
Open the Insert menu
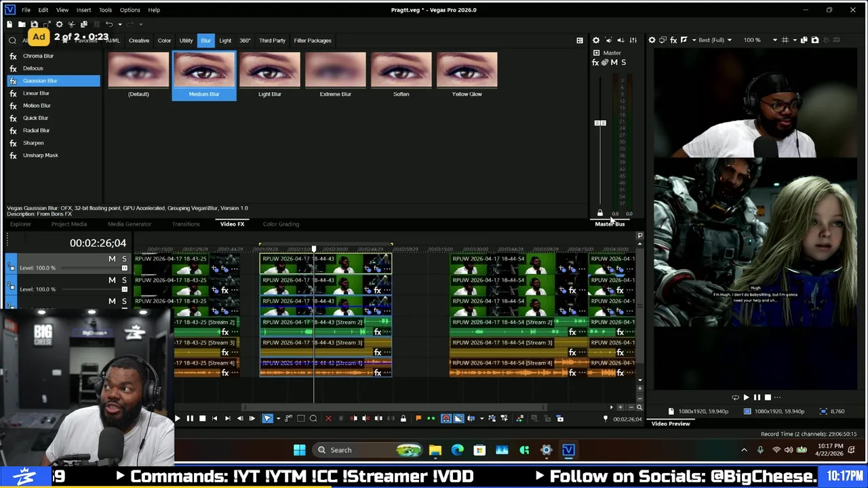pos(83,10)
